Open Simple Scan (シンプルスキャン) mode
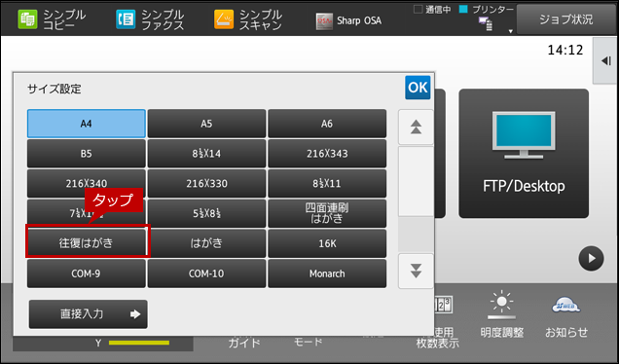The image size is (619, 364). (248, 19)
